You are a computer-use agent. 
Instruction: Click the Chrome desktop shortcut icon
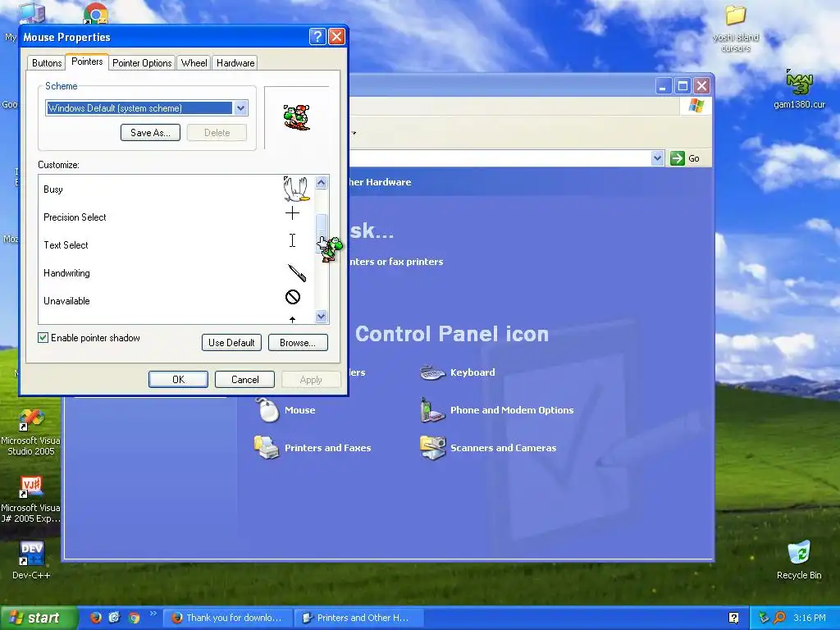click(95, 13)
